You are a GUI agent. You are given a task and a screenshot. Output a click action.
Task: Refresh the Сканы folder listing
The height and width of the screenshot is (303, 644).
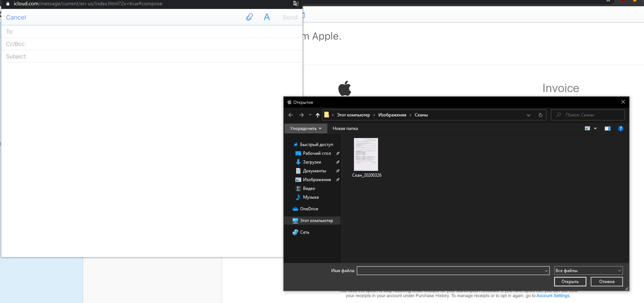coord(540,115)
